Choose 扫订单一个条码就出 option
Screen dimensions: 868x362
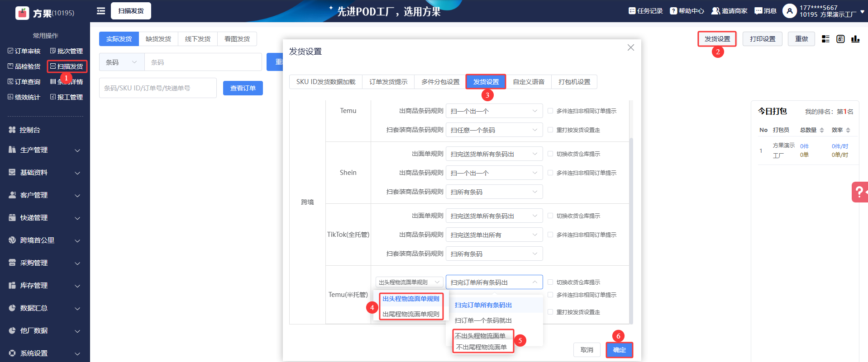tap(483, 320)
